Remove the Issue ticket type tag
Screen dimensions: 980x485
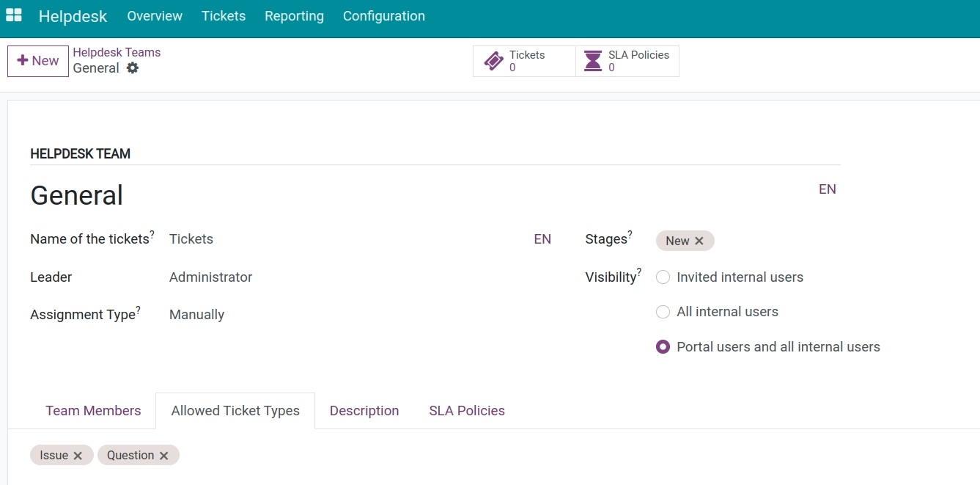tap(78, 456)
